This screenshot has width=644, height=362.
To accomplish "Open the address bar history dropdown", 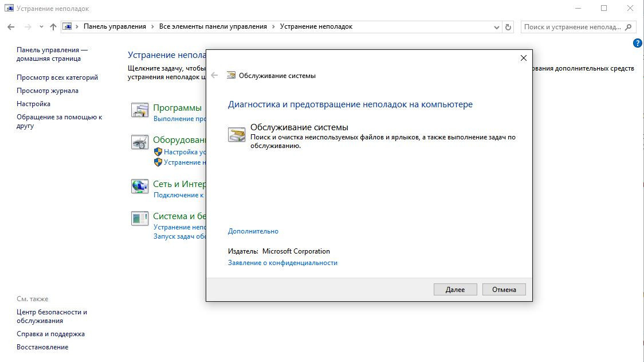I will click(x=496, y=27).
